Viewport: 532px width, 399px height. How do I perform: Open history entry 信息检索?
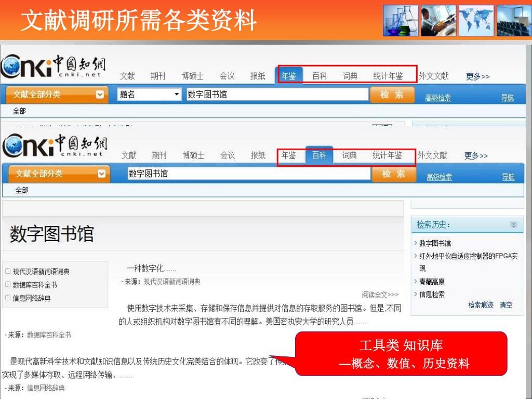(x=432, y=295)
